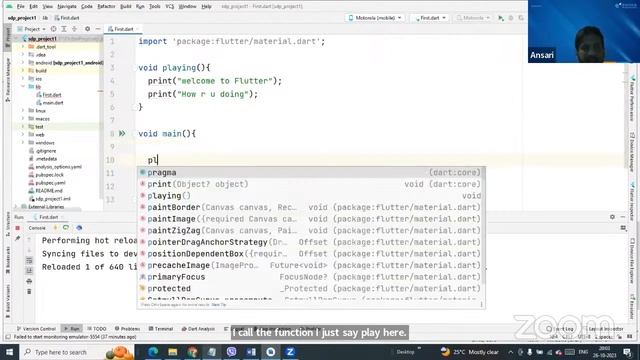Expand the android folder in project tree

(x=23, y=62)
